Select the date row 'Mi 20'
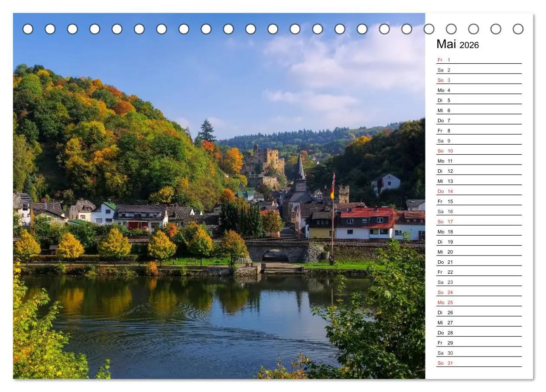The height and width of the screenshot is (392, 546). [x=479, y=252]
